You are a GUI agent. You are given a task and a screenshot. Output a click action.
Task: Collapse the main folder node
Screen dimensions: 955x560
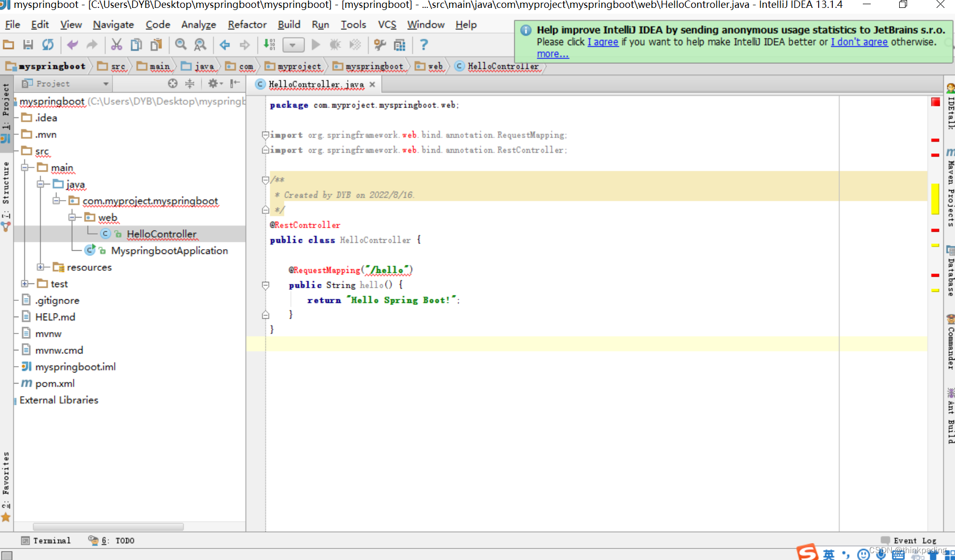click(25, 168)
